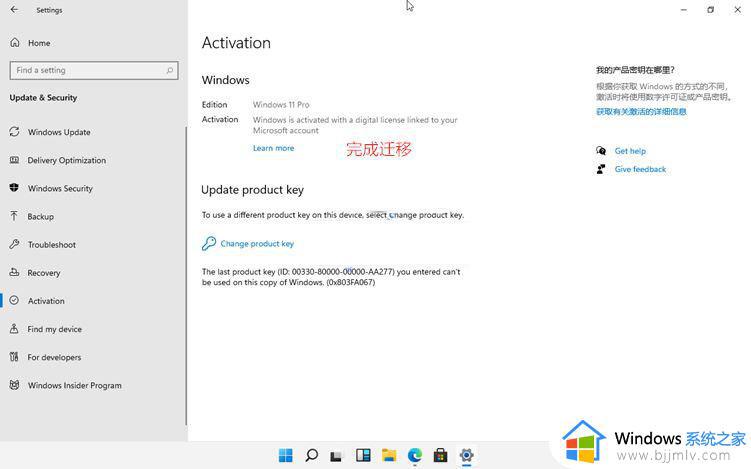Open Find my device settings
This screenshot has height=469, width=751.
[x=54, y=330]
